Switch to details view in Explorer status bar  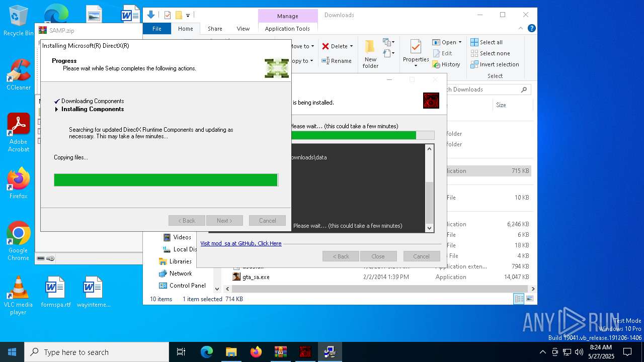pyautogui.click(x=519, y=299)
